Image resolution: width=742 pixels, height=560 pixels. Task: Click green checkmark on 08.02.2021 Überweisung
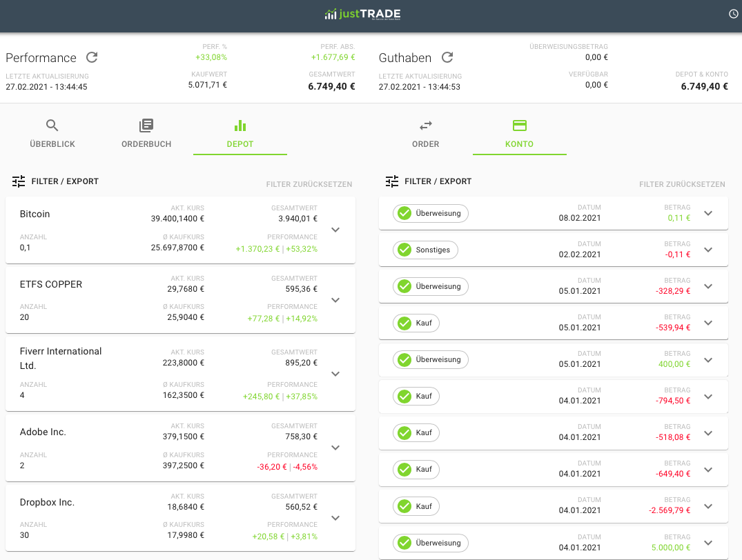[x=404, y=213]
